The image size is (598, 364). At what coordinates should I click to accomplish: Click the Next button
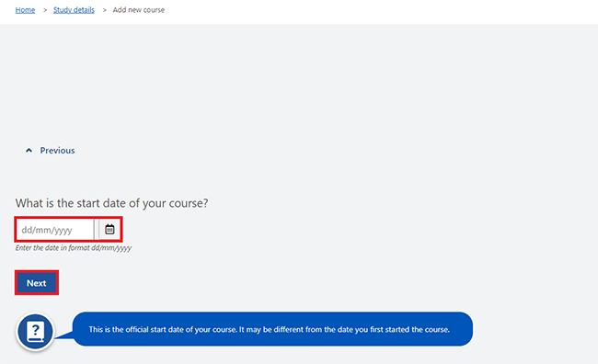point(37,283)
